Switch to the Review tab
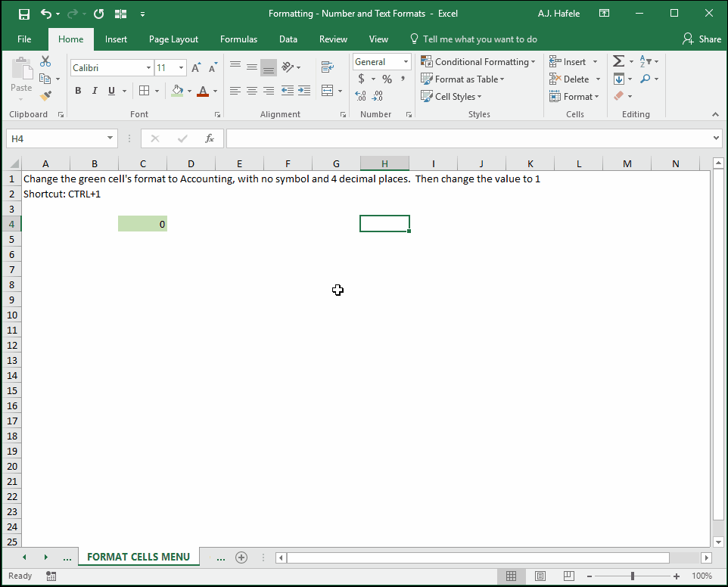Image resolution: width=728 pixels, height=587 pixels. (x=333, y=39)
